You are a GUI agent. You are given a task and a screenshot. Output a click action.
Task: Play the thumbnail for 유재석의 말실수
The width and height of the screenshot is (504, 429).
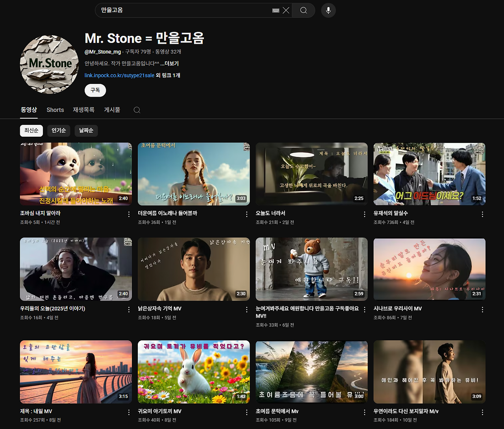[x=430, y=174]
